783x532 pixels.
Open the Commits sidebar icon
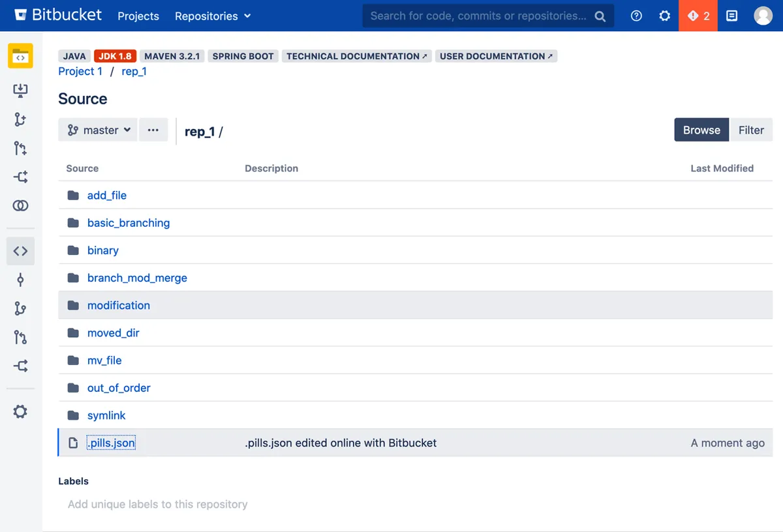20,280
